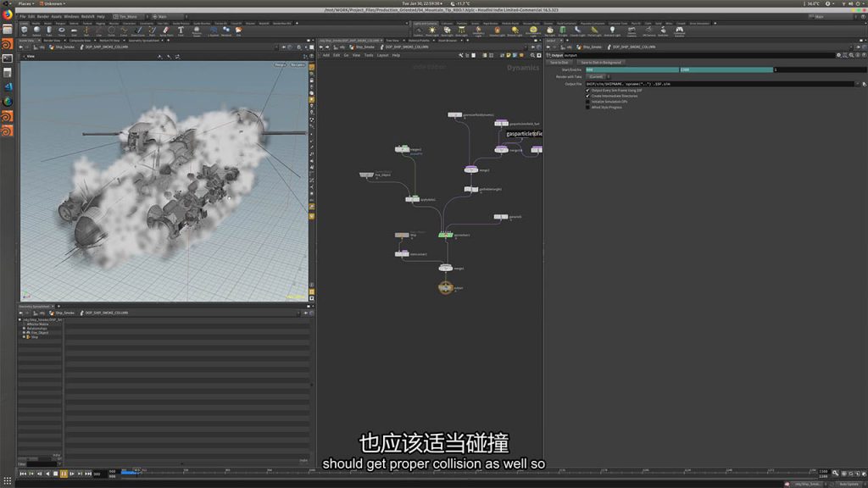
Task: Click the End frame field slider
Action: click(726, 69)
